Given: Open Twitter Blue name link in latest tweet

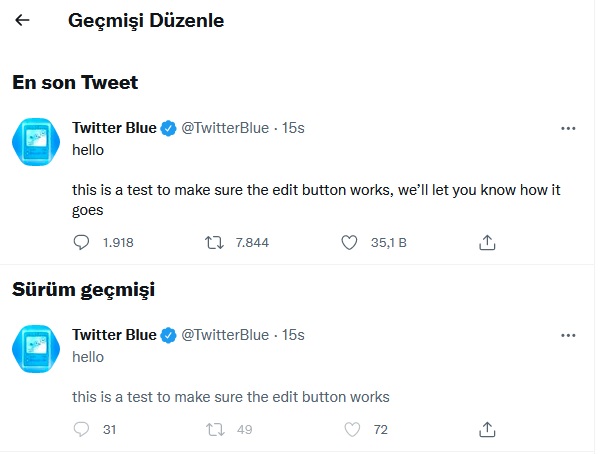Looking at the screenshot, I should pos(114,128).
